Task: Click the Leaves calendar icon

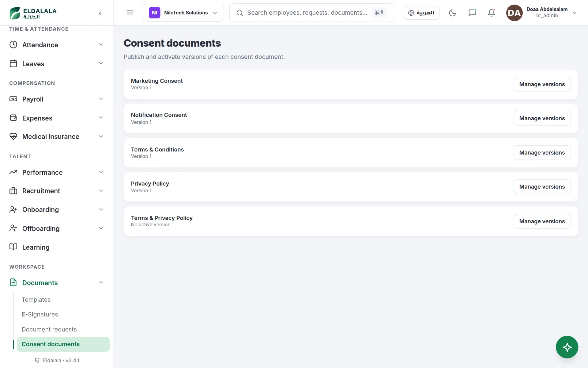Action: click(13, 63)
